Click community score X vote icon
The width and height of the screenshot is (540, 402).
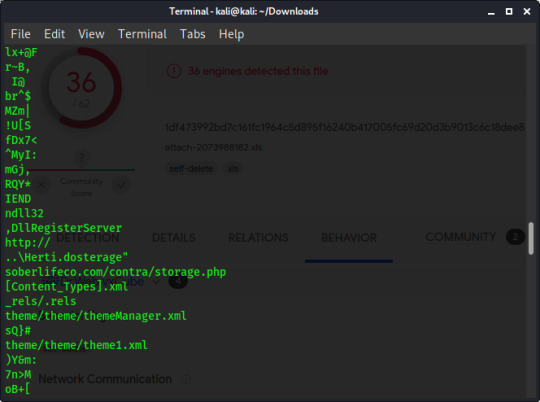(x=41, y=185)
